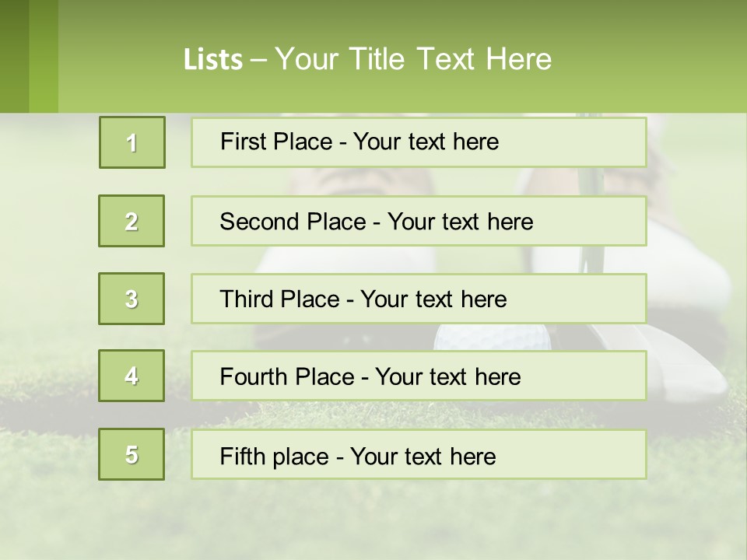Select the number 2 box
Image resolution: width=747 pixels, height=560 pixels.
(132, 221)
